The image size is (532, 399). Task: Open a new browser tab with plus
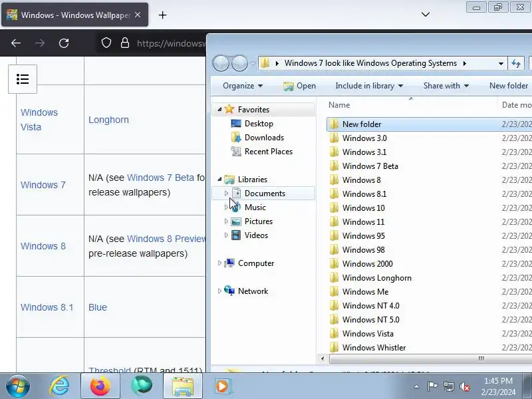click(x=162, y=15)
